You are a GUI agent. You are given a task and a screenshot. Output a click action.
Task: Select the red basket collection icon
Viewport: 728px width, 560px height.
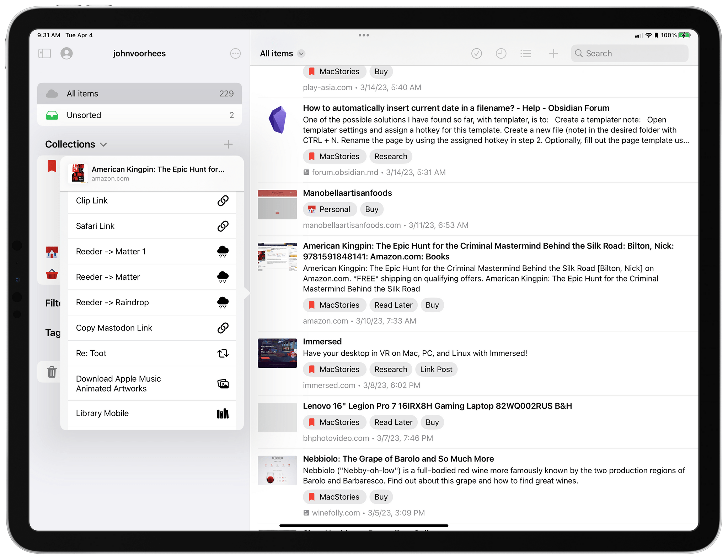52,274
